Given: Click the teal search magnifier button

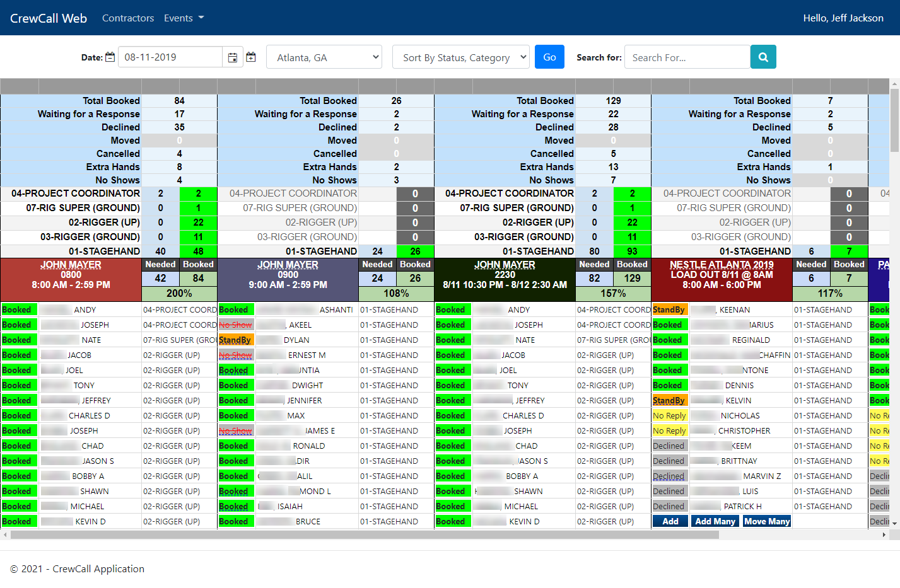Looking at the screenshot, I should tap(763, 57).
